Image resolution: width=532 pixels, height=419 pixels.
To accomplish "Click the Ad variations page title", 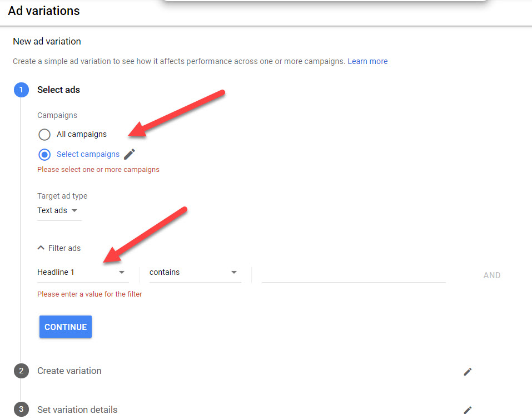I will point(44,11).
